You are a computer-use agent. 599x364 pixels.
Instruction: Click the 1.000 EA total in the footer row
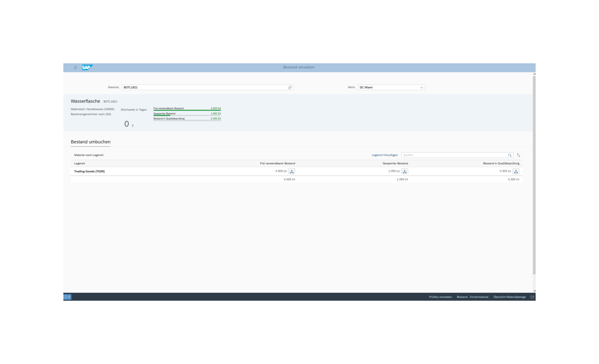(402, 180)
